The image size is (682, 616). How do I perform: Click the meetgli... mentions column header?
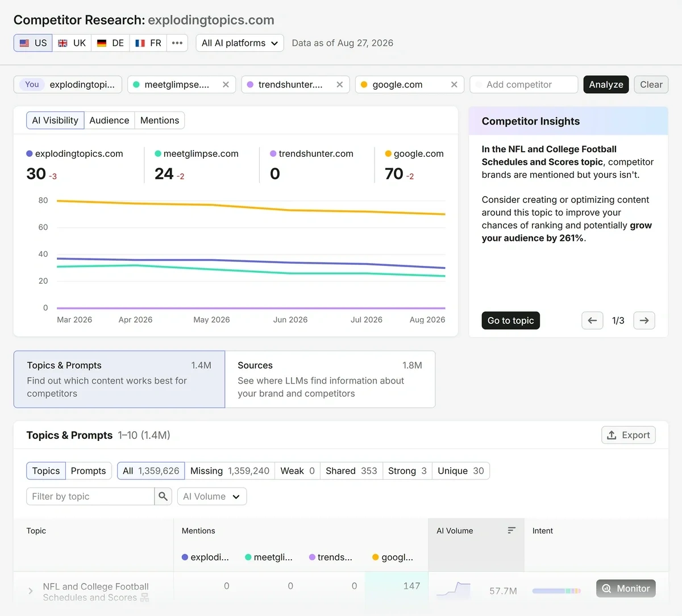[269, 557]
